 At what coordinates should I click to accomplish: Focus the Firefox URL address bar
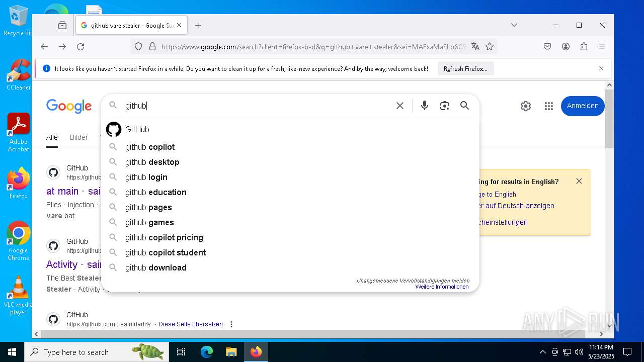314,47
